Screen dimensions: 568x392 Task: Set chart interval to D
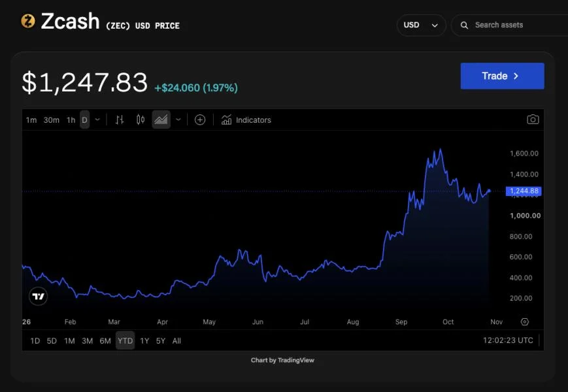[84, 120]
